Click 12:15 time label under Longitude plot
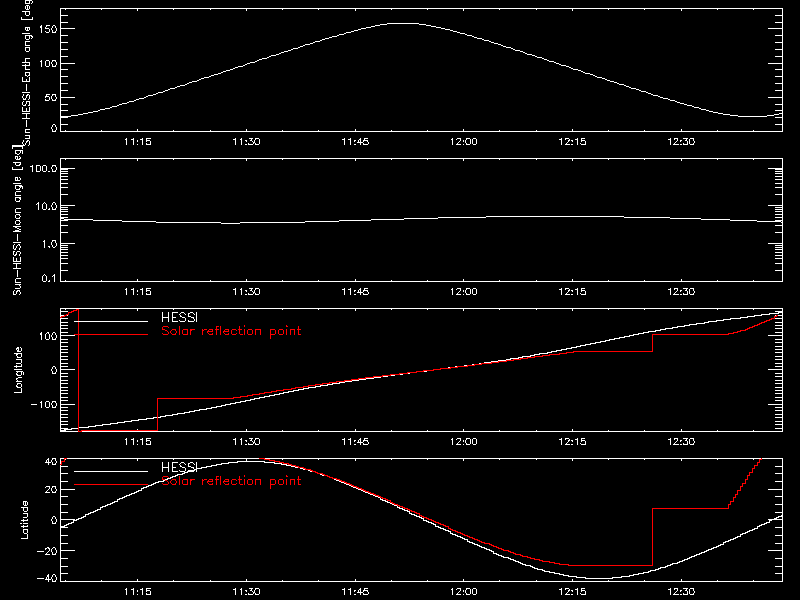This screenshot has width=800, height=600. [572, 442]
